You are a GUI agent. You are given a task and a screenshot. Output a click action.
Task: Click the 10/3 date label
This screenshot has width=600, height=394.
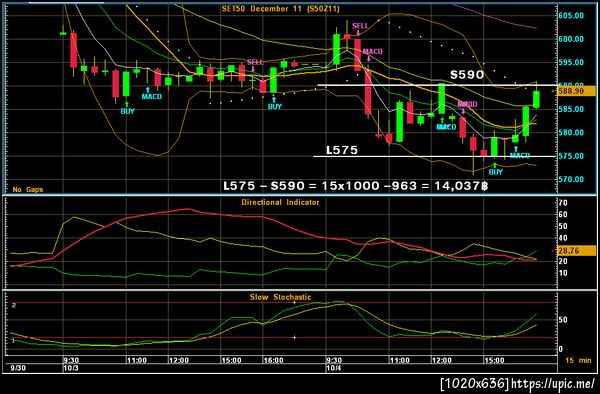[71, 368]
